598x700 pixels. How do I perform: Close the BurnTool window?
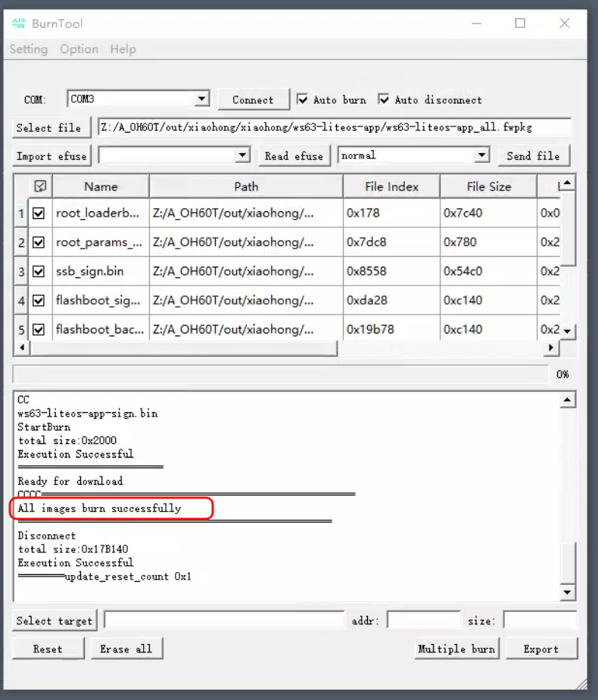(565, 23)
